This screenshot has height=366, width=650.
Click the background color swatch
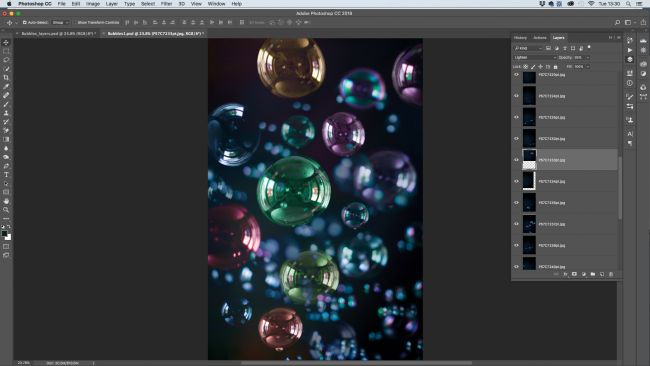8,238
